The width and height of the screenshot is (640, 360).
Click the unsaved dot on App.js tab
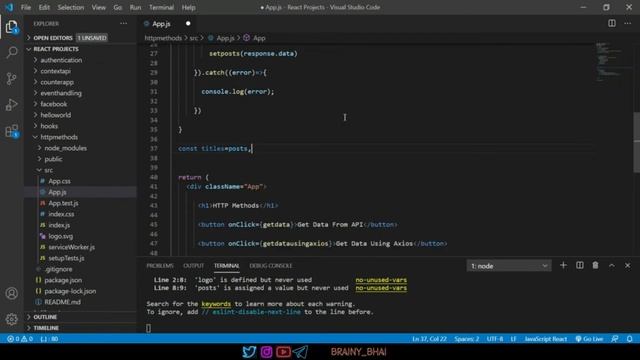click(188, 24)
